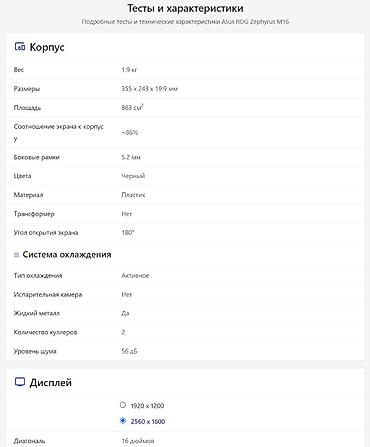Click the Система охлаждения square icon
The height and width of the screenshot is (447, 370).
pos(16,255)
